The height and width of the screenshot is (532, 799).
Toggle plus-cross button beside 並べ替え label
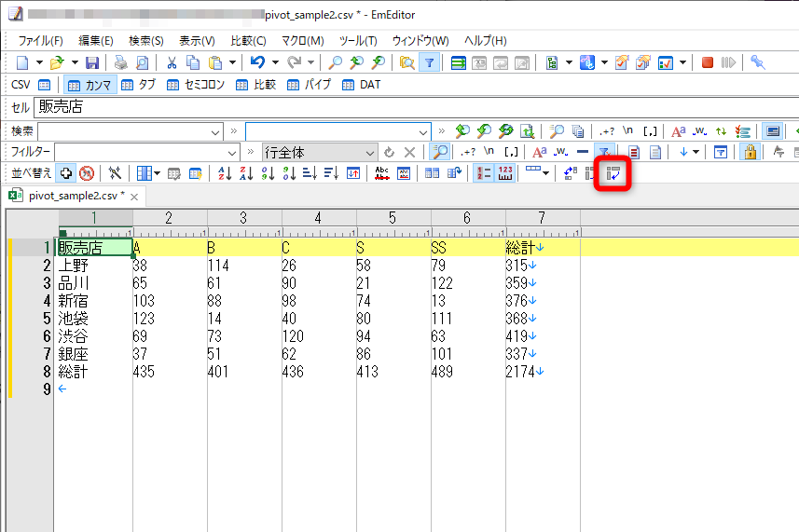click(x=66, y=173)
